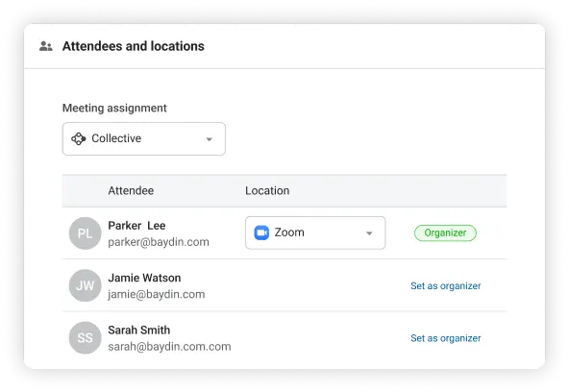Click the Attendees and locations heading

[134, 46]
